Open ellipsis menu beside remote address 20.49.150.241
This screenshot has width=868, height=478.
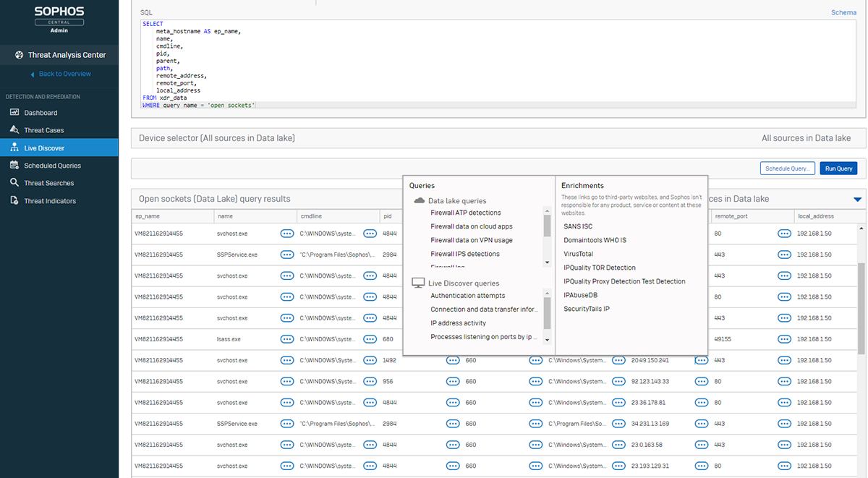(x=701, y=360)
